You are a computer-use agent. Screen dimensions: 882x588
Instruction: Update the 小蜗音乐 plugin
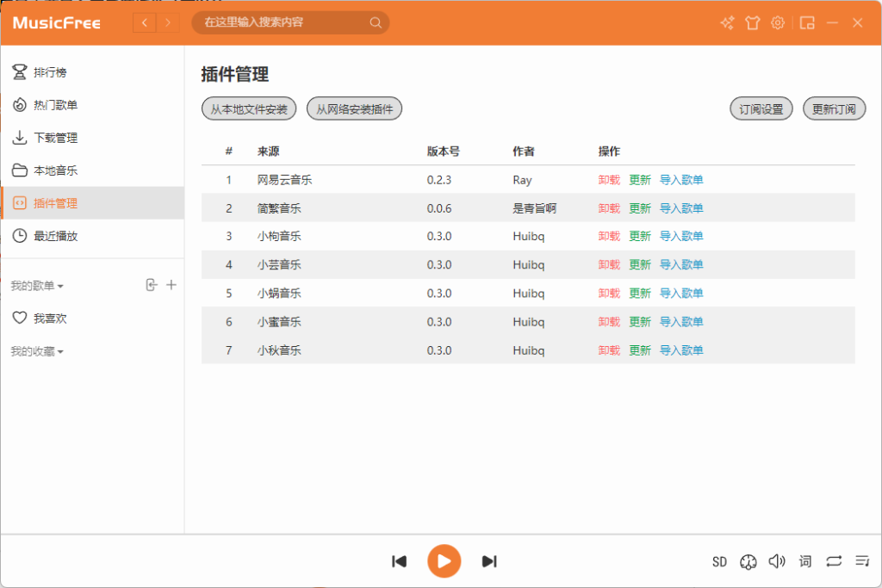pos(640,293)
